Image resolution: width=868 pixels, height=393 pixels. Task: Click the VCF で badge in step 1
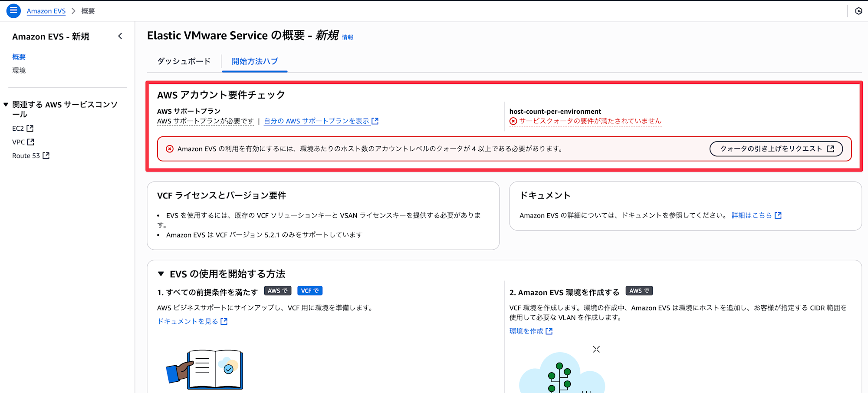coord(310,291)
